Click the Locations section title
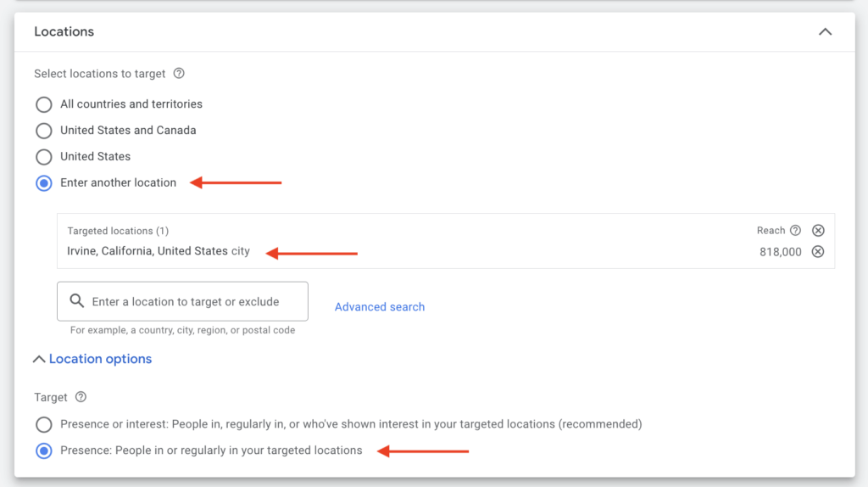The height and width of the screenshot is (487, 868). (64, 31)
